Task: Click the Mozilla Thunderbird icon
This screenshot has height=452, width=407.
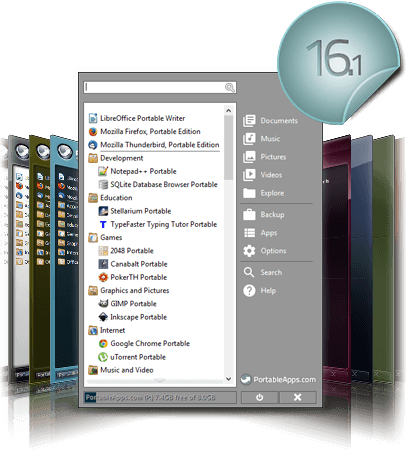Action: coord(93,145)
